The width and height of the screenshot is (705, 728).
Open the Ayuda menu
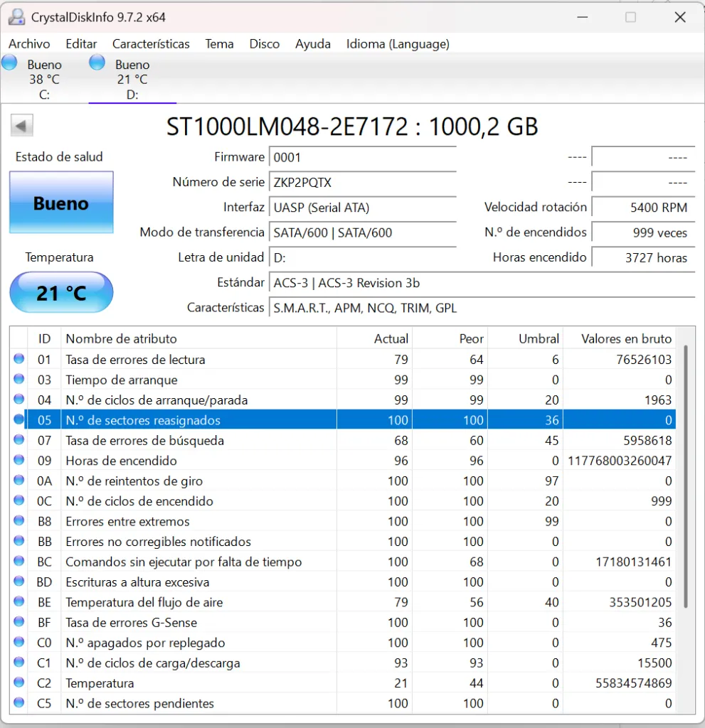pos(313,44)
